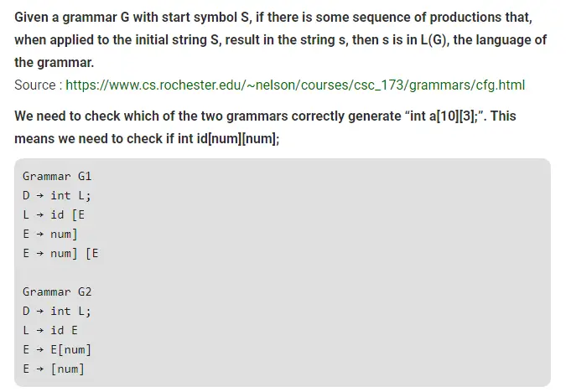The image size is (566, 392).
Task: Click the "D → int L;" line under Grammar G2
Action: point(57,311)
